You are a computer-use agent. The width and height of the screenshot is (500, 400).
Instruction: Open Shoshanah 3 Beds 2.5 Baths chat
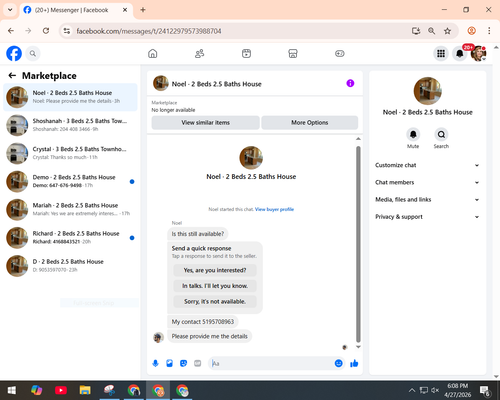click(x=70, y=125)
